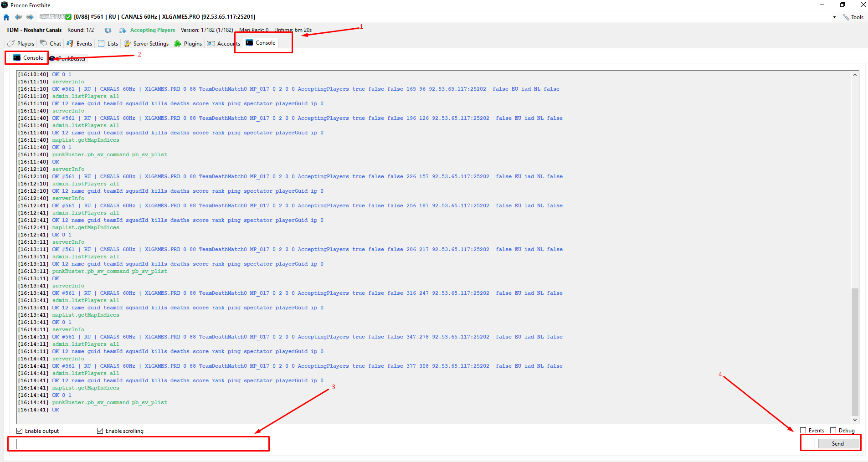Disable the Enable output checkbox
Image resolution: width=868 pixels, height=462 pixels.
pos(20,431)
